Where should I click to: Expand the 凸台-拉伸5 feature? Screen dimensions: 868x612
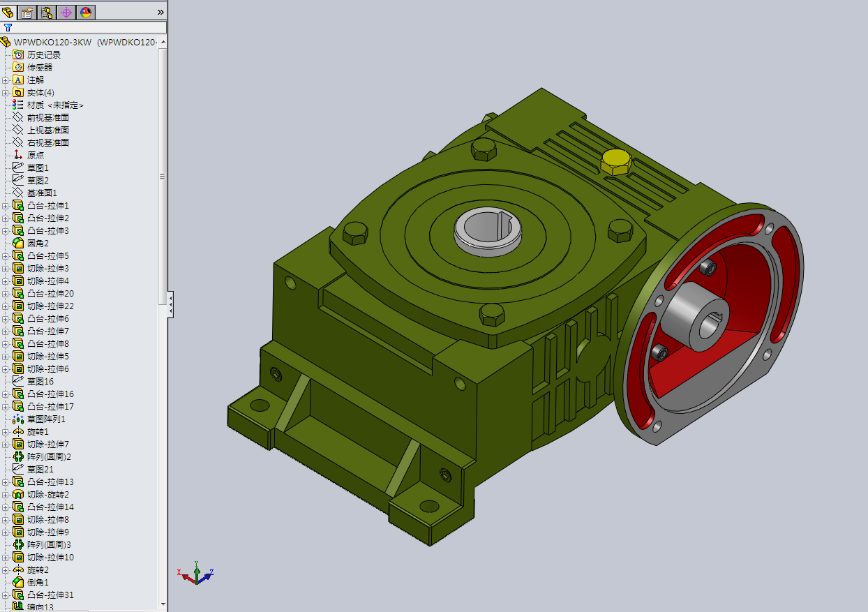[x=6, y=255]
